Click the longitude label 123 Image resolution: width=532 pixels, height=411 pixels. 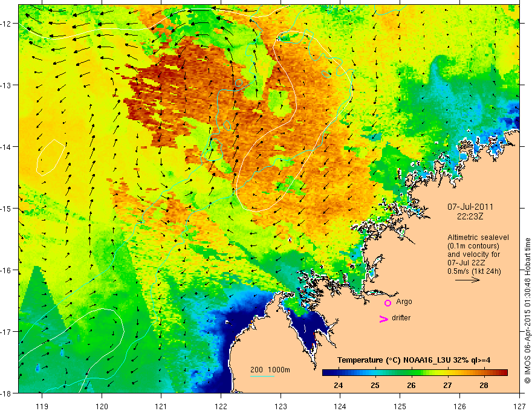coord(281,406)
